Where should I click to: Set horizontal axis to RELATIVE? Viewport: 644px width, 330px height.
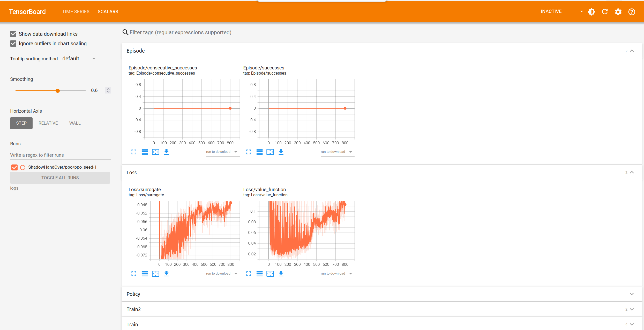[x=48, y=123]
